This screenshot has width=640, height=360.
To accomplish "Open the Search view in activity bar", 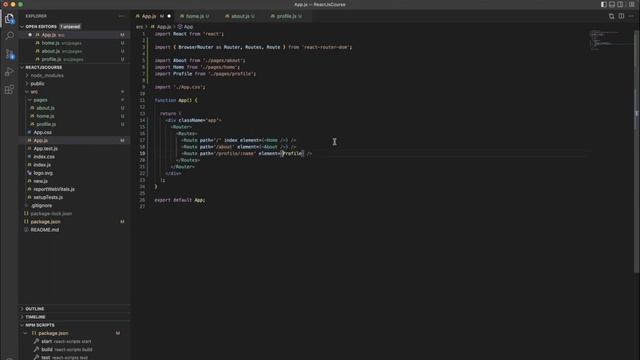I will click(x=9, y=36).
